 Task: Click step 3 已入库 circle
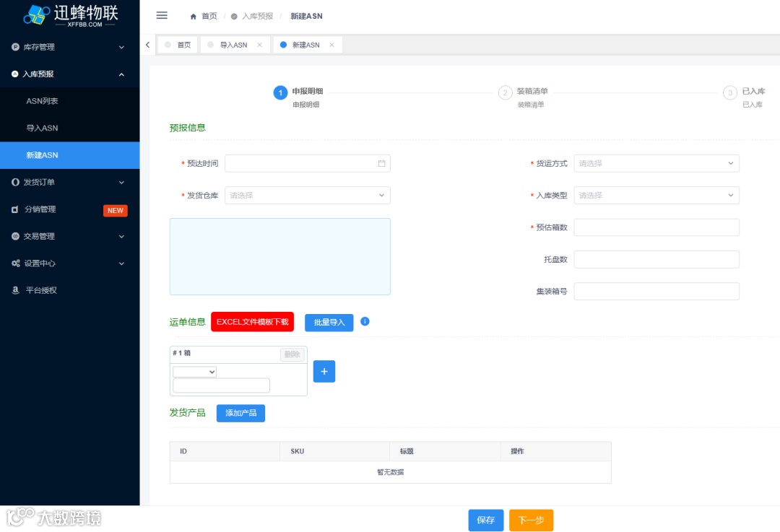pyautogui.click(x=729, y=92)
